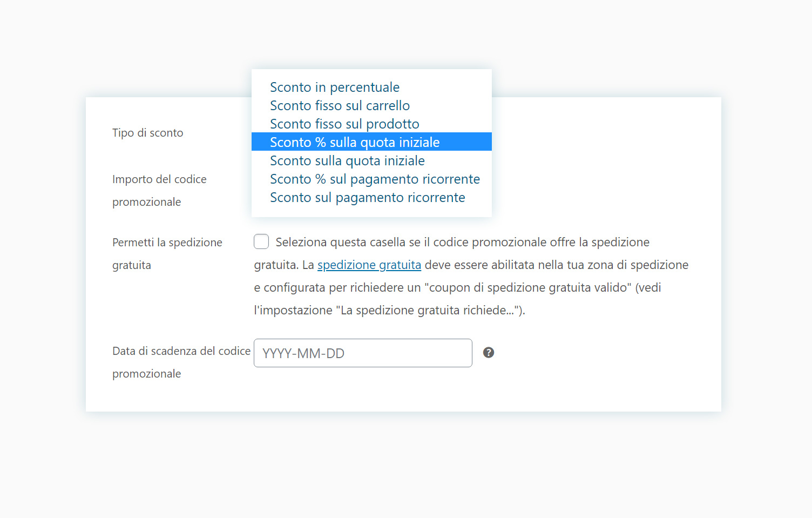Click 'Seleziona questa casella' checkbox description text

point(462,242)
